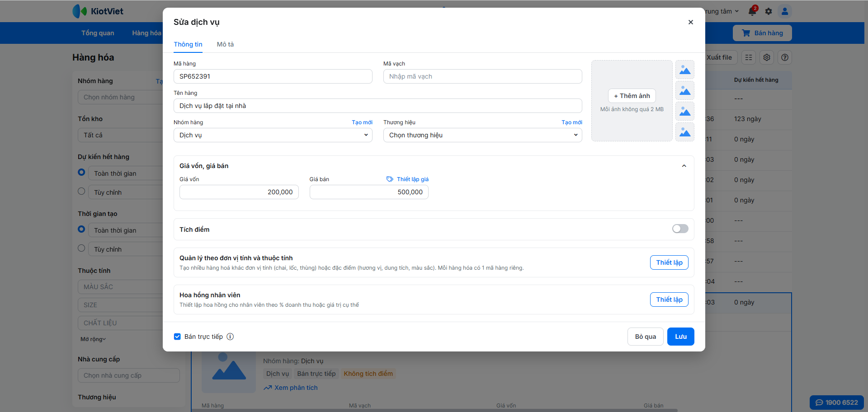Open the MÀU SẮC attribute filter
The image size is (868, 412).
pyautogui.click(x=120, y=287)
